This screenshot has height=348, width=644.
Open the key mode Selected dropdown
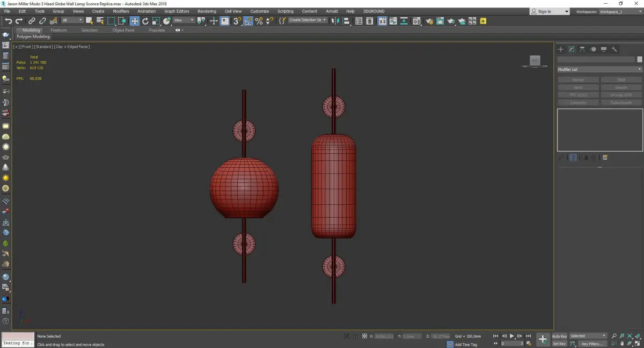[588, 336]
